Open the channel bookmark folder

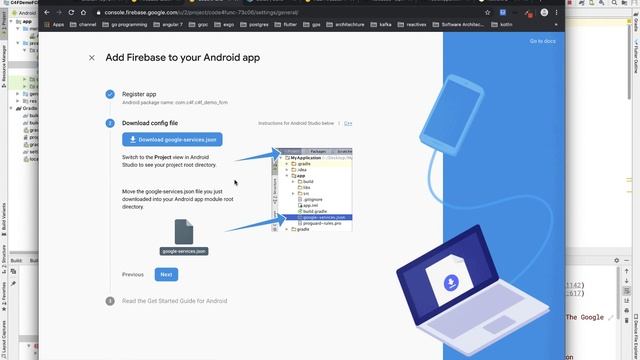[x=83, y=24]
